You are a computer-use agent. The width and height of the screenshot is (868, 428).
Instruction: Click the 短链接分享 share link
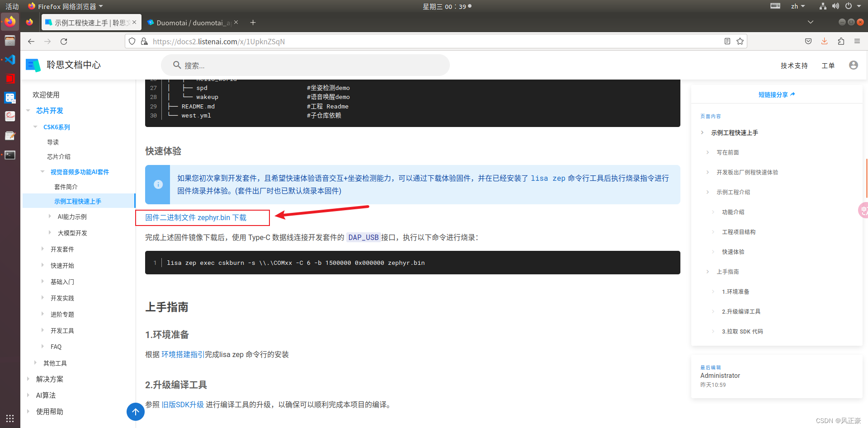point(777,94)
